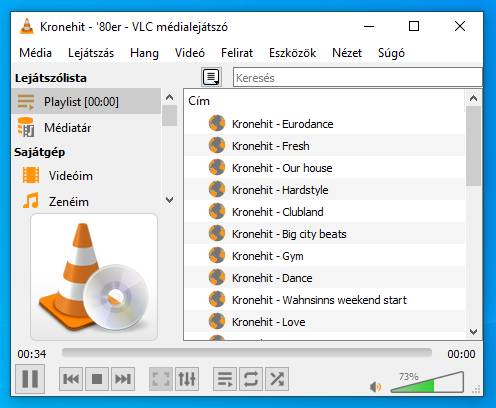Click the Zenéim music note icon

tap(31, 201)
